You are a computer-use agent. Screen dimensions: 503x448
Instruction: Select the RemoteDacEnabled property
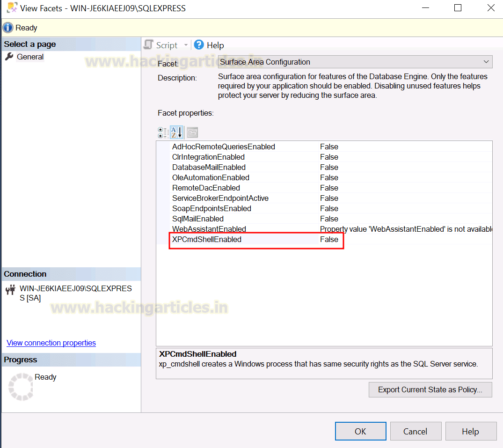pyautogui.click(x=206, y=188)
